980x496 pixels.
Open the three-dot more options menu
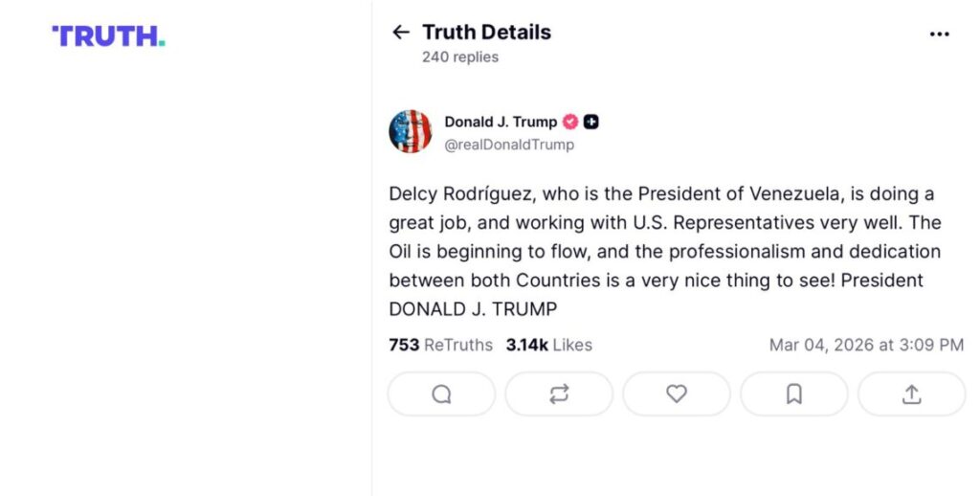(939, 34)
